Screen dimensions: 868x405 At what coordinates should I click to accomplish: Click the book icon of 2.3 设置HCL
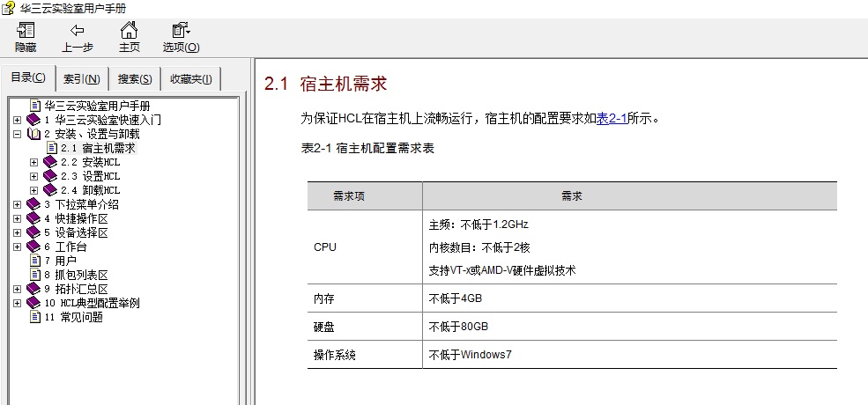[50, 176]
